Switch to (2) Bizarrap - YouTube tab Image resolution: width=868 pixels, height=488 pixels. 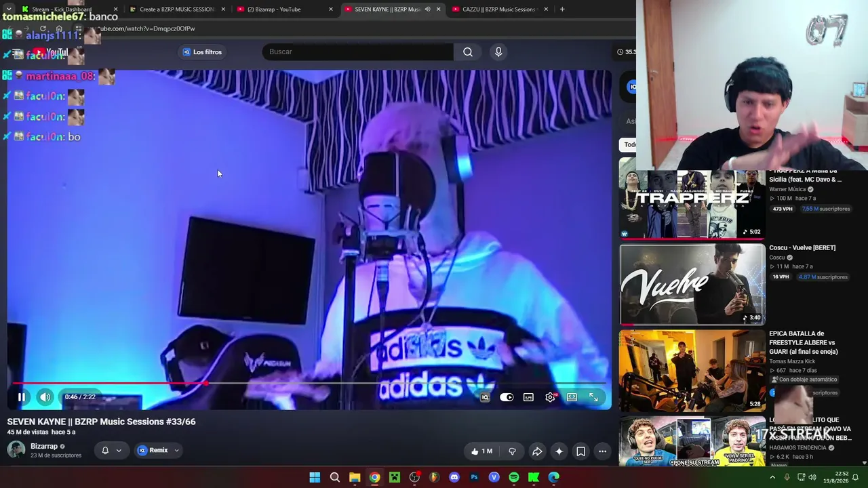click(285, 9)
